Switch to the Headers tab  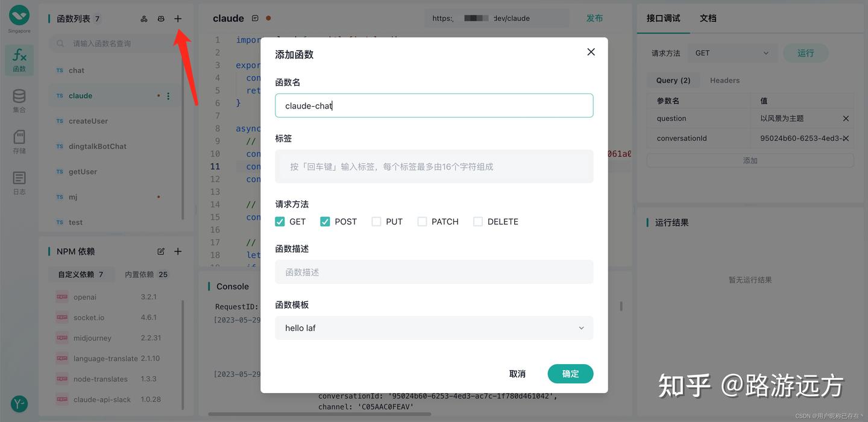(x=725, y=80)
